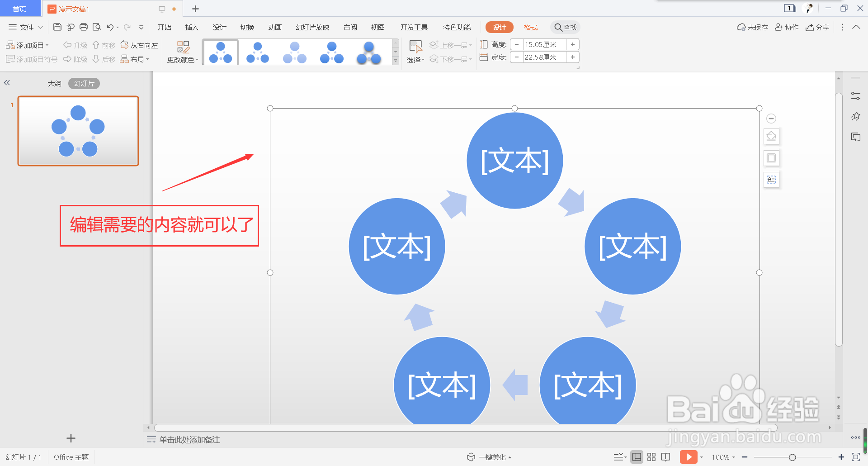Toggle the 大纲 outline view

tap(55, 84)
